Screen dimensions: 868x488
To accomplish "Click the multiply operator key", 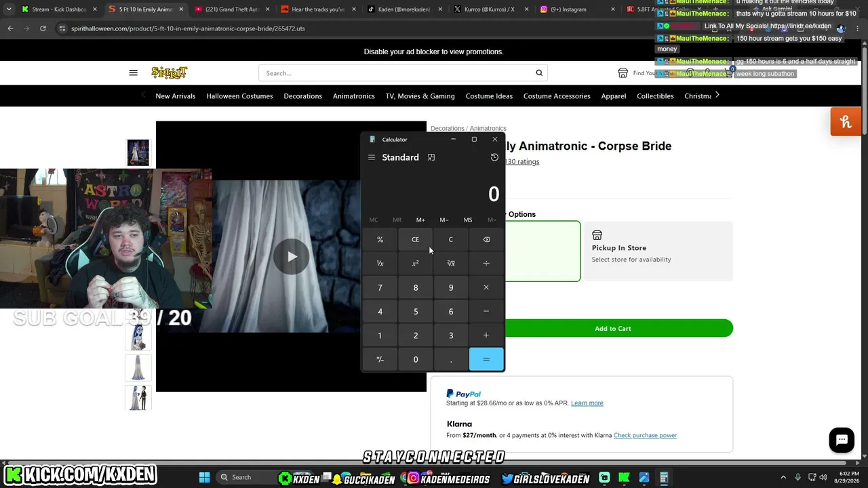I will coord(486,287).
